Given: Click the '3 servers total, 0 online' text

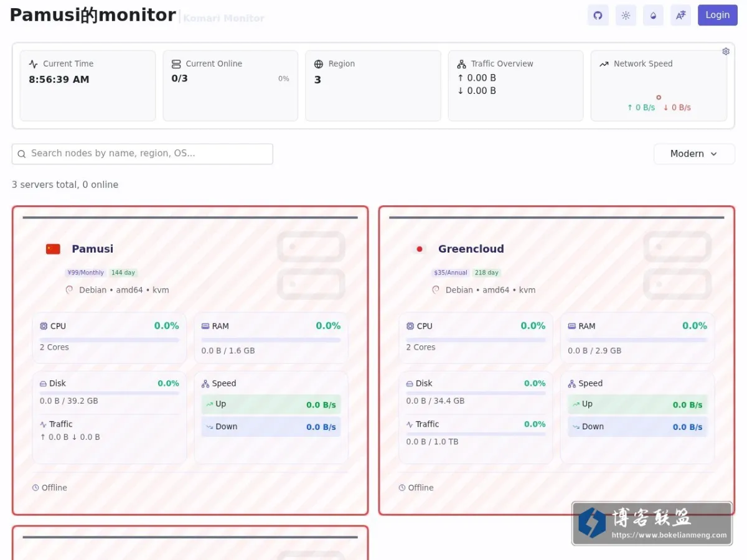Looking at the screenshot, I should click(x=65, y=185).
